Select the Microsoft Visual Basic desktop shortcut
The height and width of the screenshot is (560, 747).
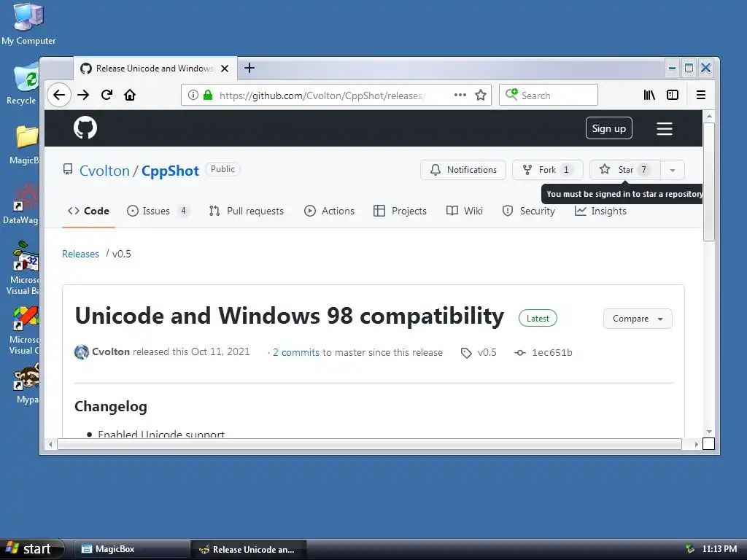coord(24,267)
